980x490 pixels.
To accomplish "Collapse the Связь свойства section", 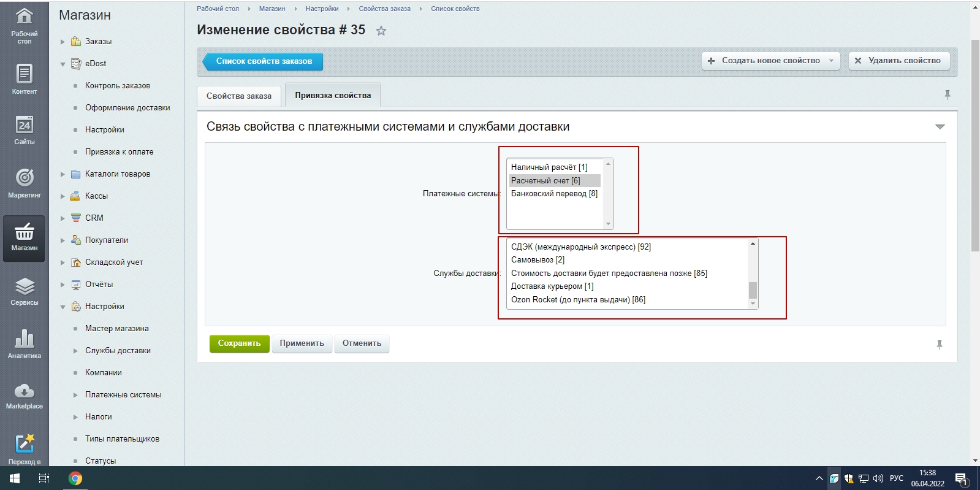I will pos(940,127).
